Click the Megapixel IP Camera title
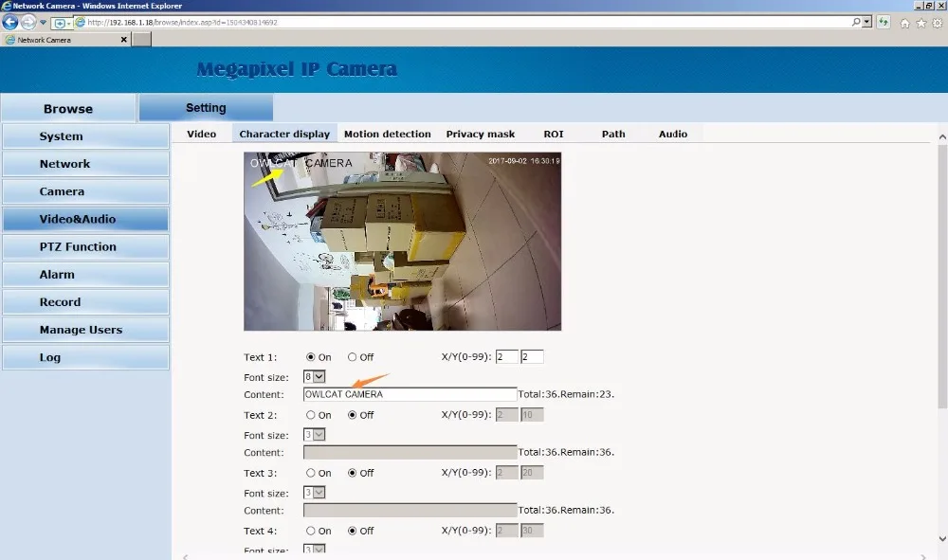This screenshot has height=560, width=948. coord(297,69)
